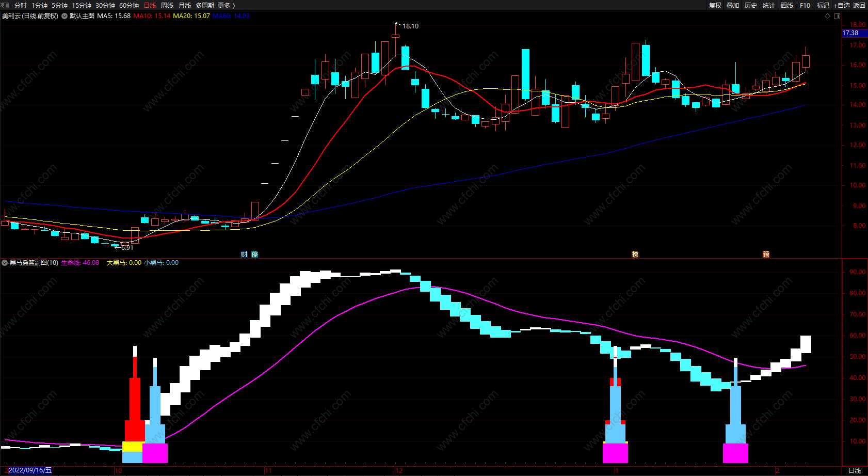This screenshot has height=476, width=868.
Task: Open the 默认主图 main chart indicator dropdown
Action: pyautogui.click(x=65, y=16)
